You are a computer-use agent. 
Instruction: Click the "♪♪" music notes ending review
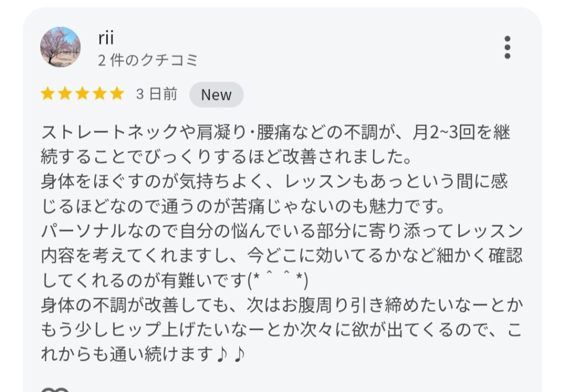coord(231,354)
